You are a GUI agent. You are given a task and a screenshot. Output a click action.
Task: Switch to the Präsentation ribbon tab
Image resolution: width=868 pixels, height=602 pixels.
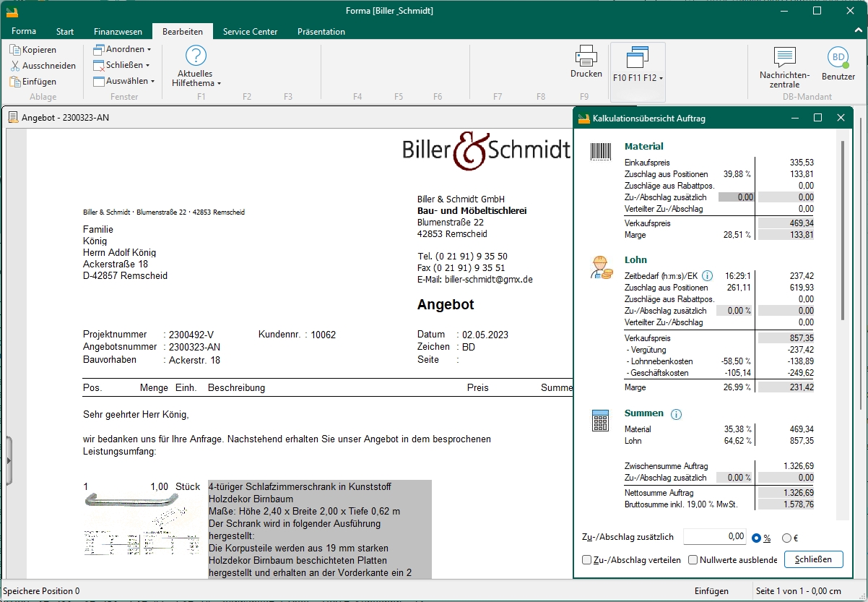(x=321, y=32)
